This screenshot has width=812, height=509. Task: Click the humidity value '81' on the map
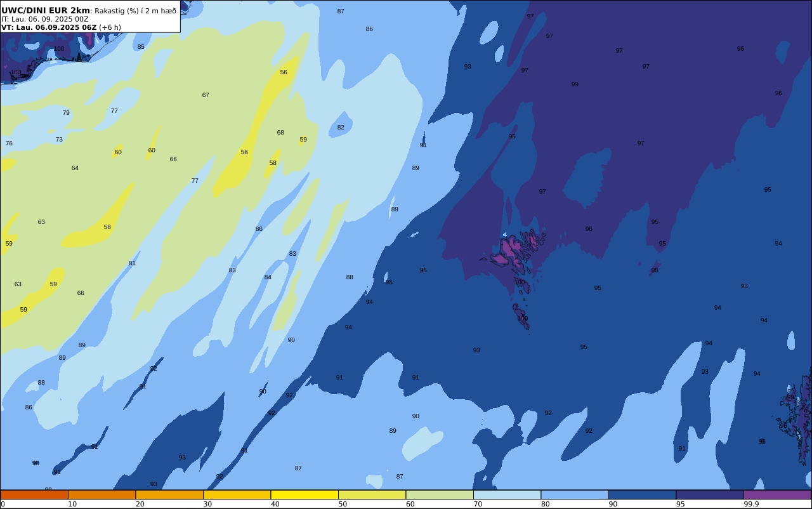(x=132, y=263)
